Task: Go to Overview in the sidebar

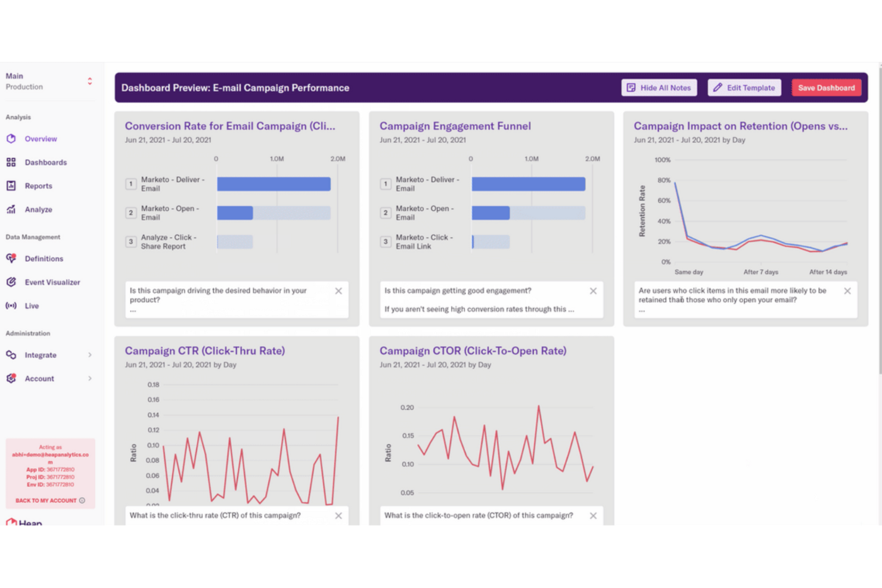Action: pyautogui.click(x=41, y=139)
